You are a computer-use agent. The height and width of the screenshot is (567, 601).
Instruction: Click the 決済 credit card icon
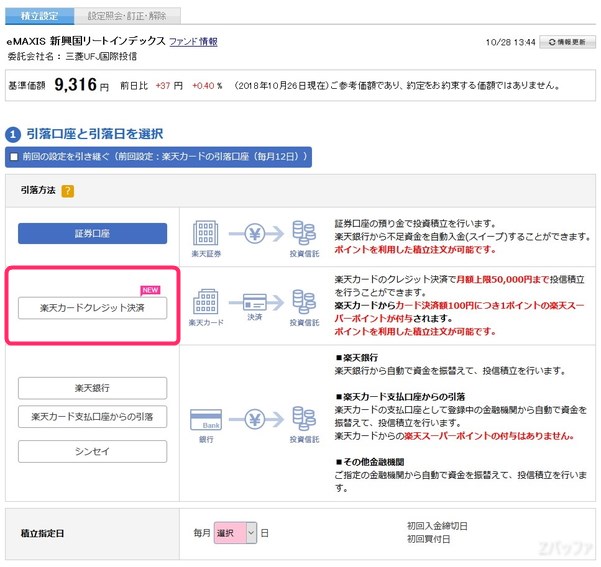pos(255,302)
